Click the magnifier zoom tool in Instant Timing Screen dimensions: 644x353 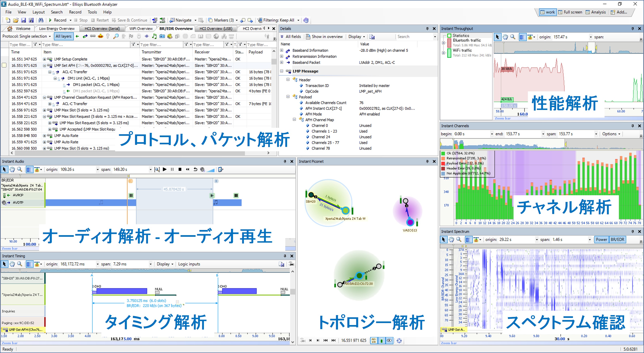pos(20,264)
